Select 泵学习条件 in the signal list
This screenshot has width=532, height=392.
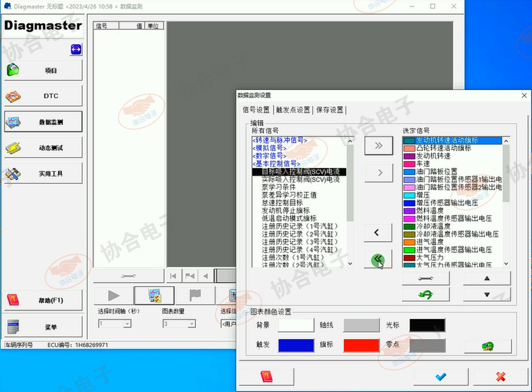(278, 187)
